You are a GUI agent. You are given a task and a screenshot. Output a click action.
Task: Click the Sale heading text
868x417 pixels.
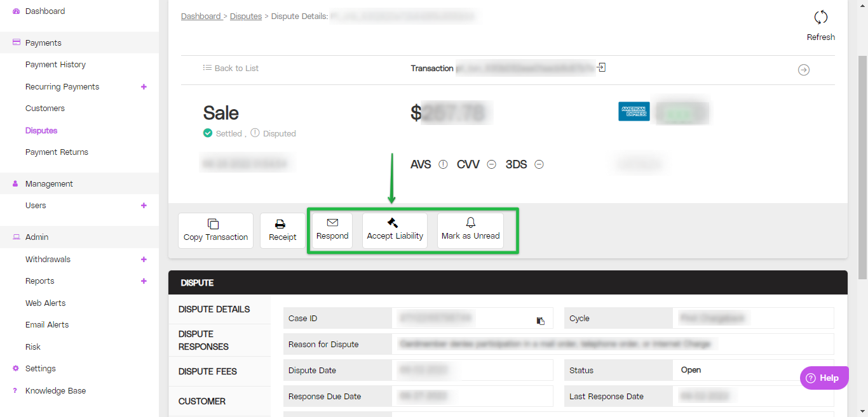pos(220,113)
